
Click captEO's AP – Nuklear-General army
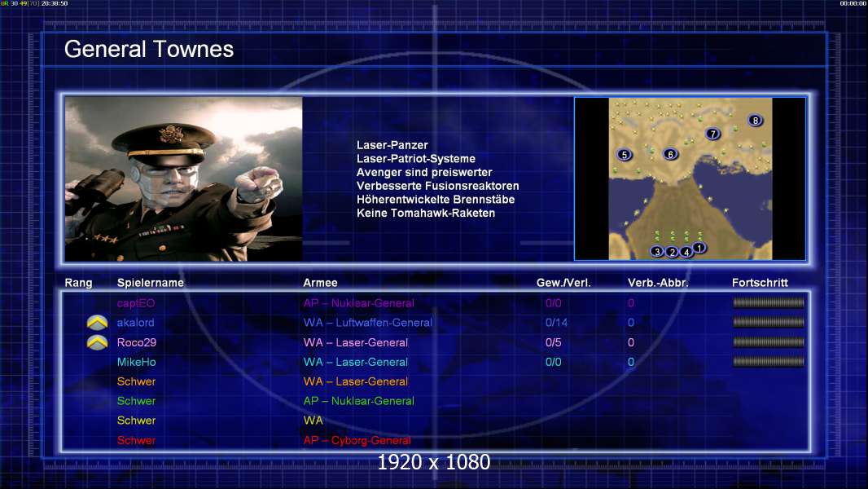coord(359,303)
